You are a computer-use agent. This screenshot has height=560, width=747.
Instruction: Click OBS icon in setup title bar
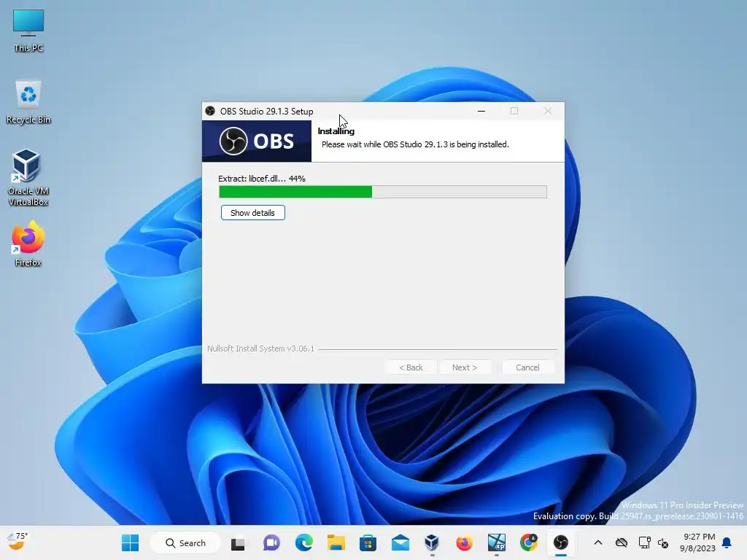coord(210,111)
